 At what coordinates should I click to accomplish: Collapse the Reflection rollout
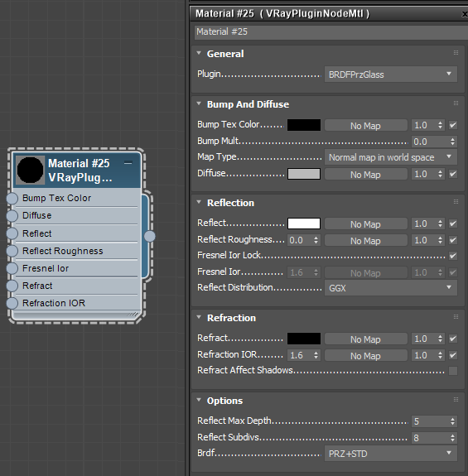(x=199, y=202)
